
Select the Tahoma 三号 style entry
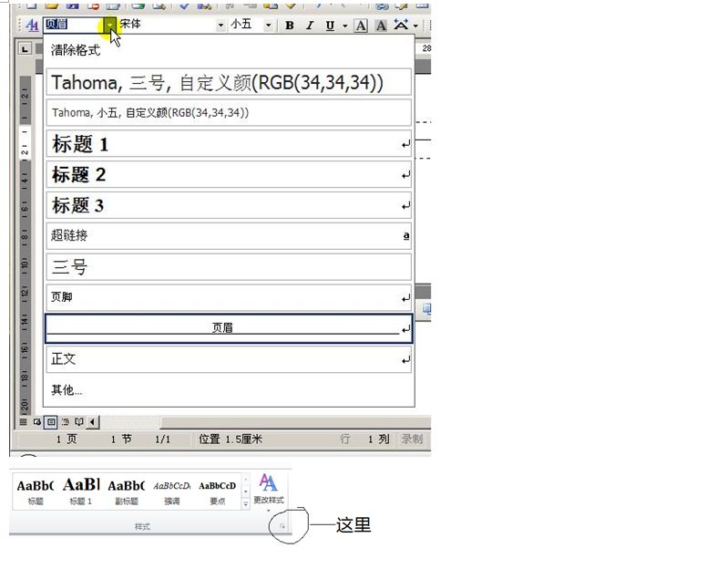(x=229, y=82)
